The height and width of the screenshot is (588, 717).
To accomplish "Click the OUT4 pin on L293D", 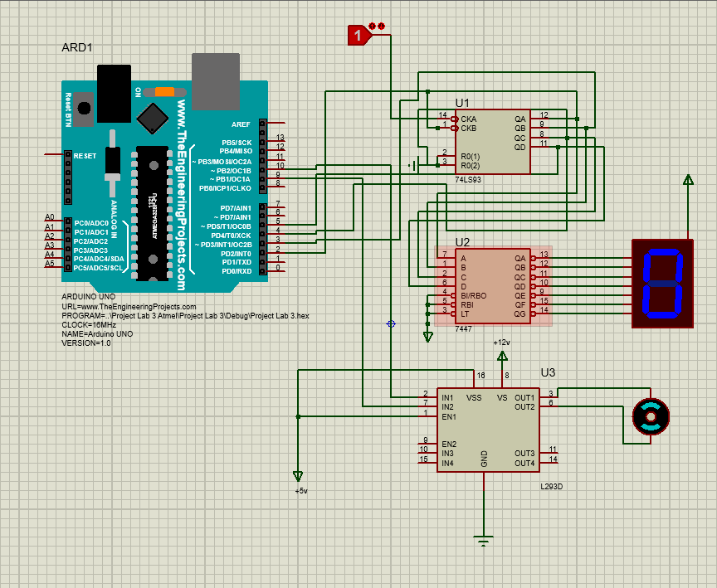I will 549,463.
